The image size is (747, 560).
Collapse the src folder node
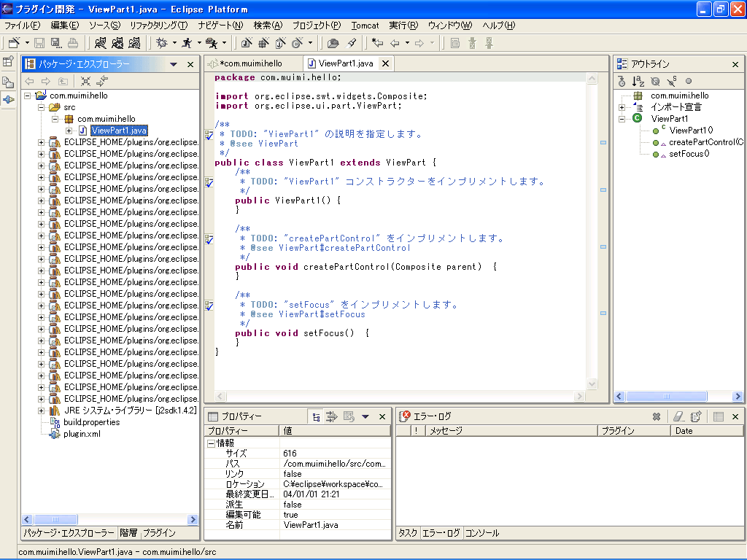click(41, 108)
